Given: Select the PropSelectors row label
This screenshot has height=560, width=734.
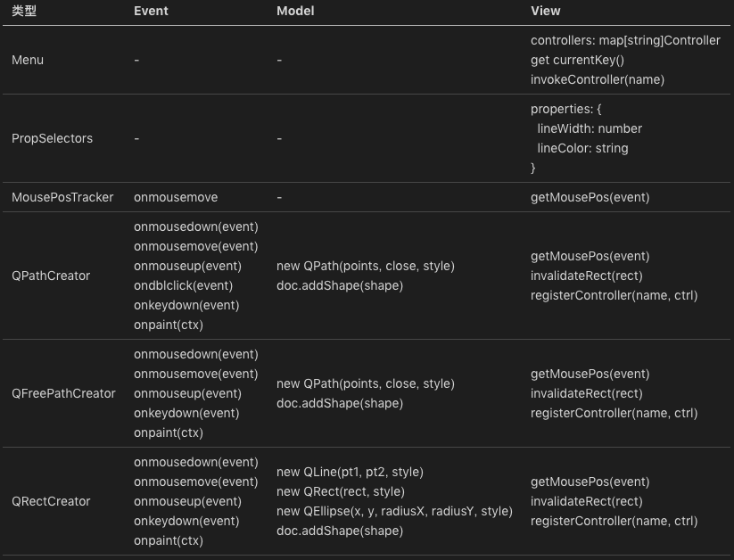Looking at the screenshot, I should click(52, 138).
